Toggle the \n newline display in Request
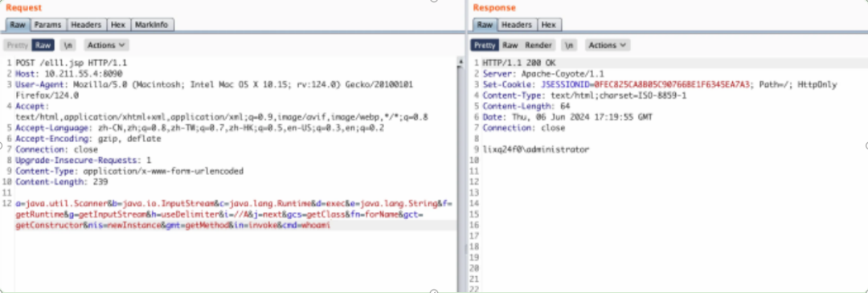This screenshot has height=293, width=868. [68, 45]
